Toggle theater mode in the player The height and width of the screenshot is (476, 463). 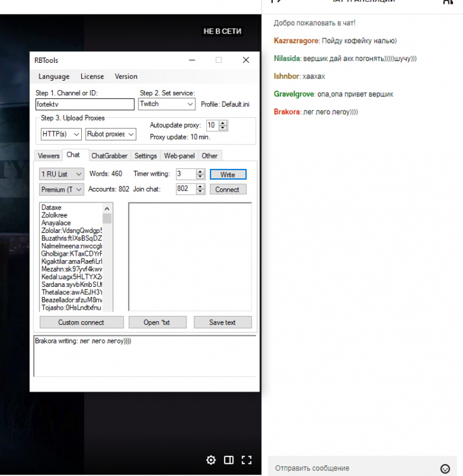pos(229,460)
